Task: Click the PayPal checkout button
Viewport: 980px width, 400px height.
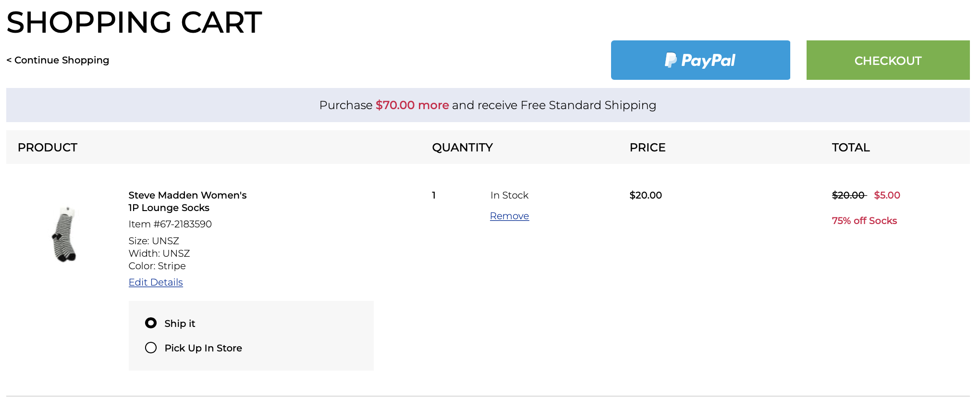Action: [700, 60]
